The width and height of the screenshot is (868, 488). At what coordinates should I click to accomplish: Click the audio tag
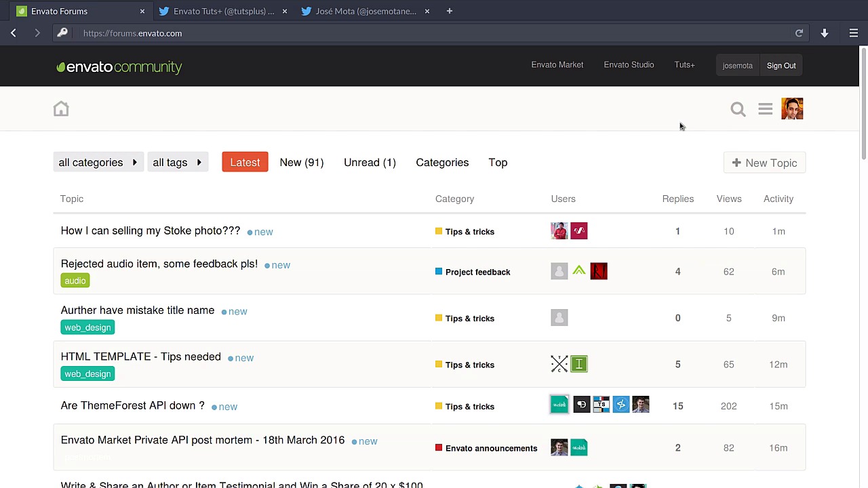[75, 281]
